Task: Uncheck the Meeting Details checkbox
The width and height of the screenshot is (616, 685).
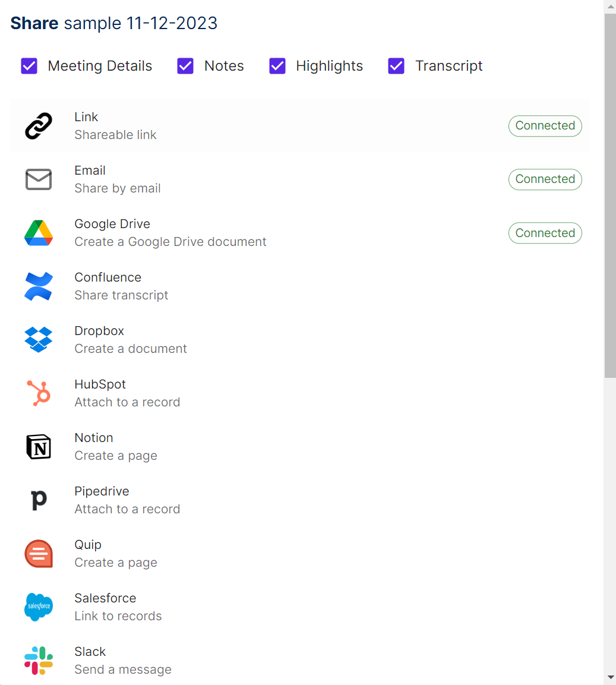Action: pos(29,66)
